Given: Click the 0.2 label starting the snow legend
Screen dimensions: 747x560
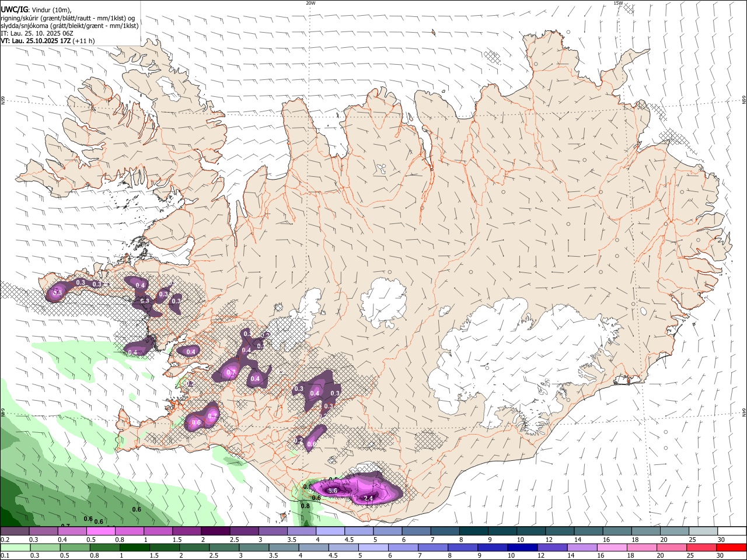Looking at the screenshot, I should tap(5, 540).
